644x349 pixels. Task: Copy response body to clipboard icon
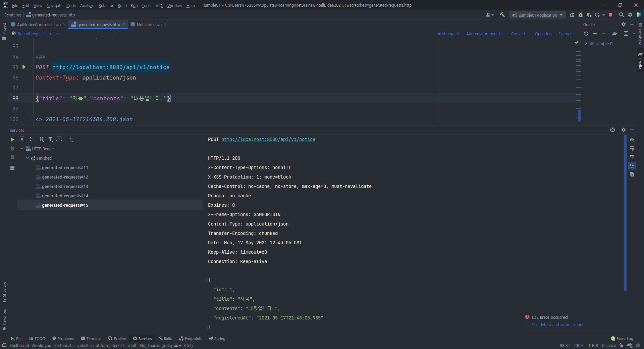click(632, 174)
